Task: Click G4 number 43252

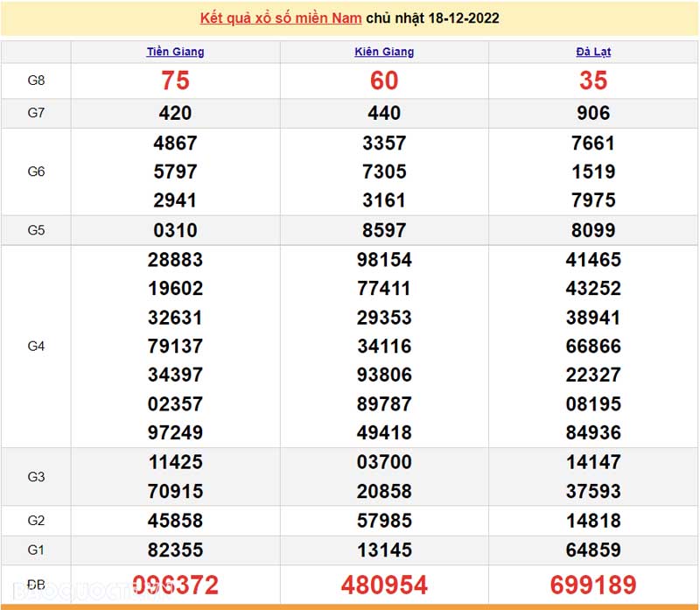Action: [x=593, y=289]
